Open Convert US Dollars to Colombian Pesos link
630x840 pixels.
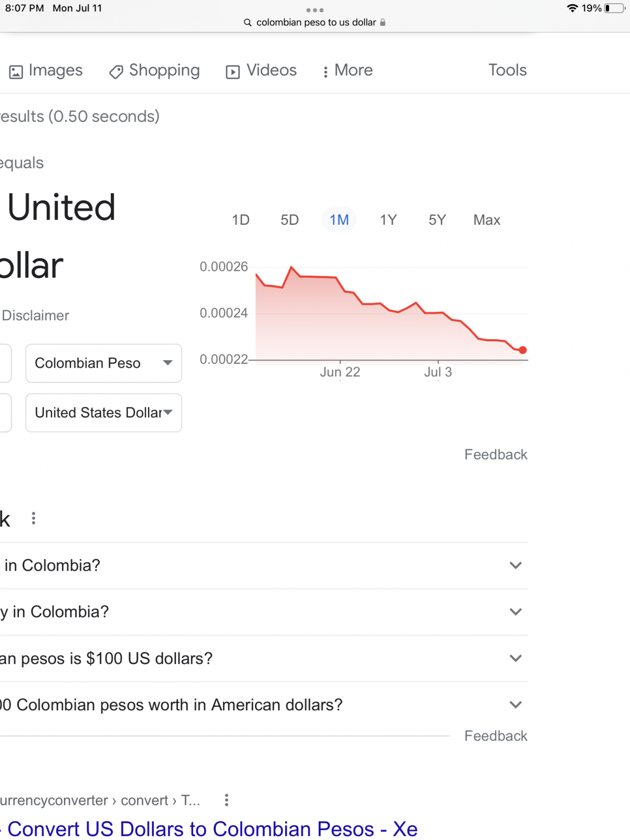coord(212,829)
